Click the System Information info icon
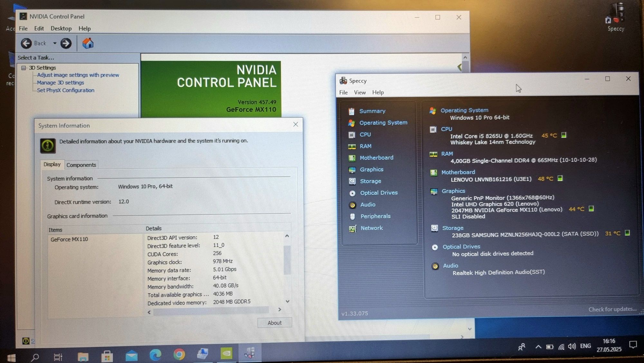The width and height of the screenshot is (644, 363). coord(48,146)
